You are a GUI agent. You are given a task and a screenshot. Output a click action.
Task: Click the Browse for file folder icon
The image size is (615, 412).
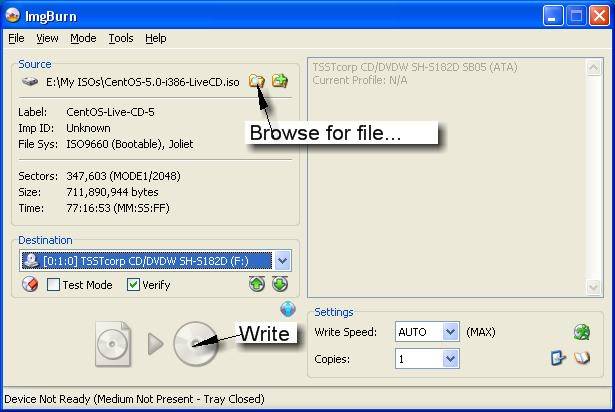click(258, 81)
